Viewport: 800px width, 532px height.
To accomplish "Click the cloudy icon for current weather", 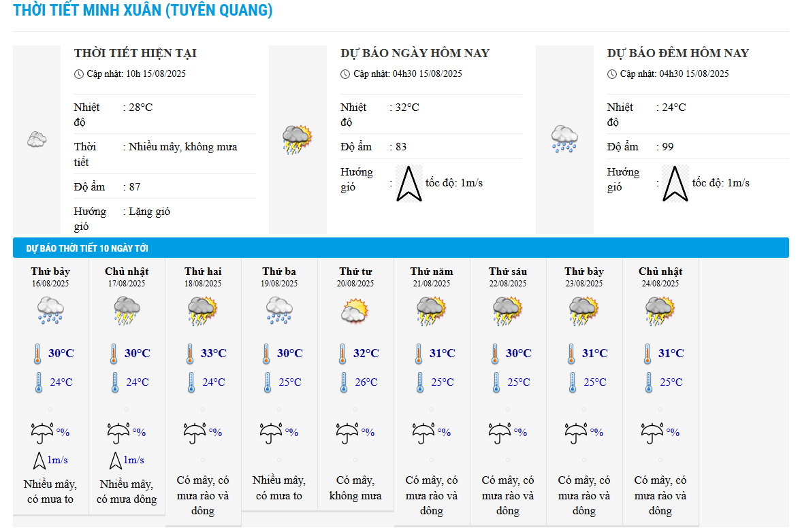I will point(36,139).
